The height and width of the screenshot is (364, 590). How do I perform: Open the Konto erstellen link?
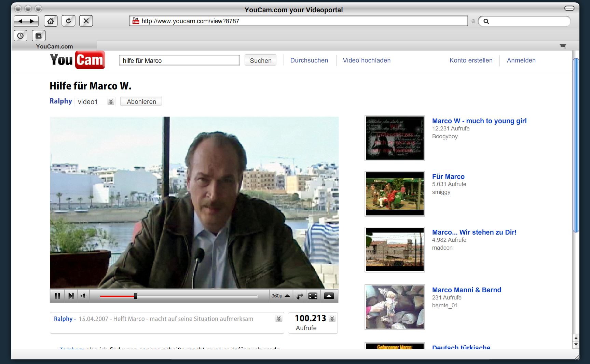pos(471,60)
